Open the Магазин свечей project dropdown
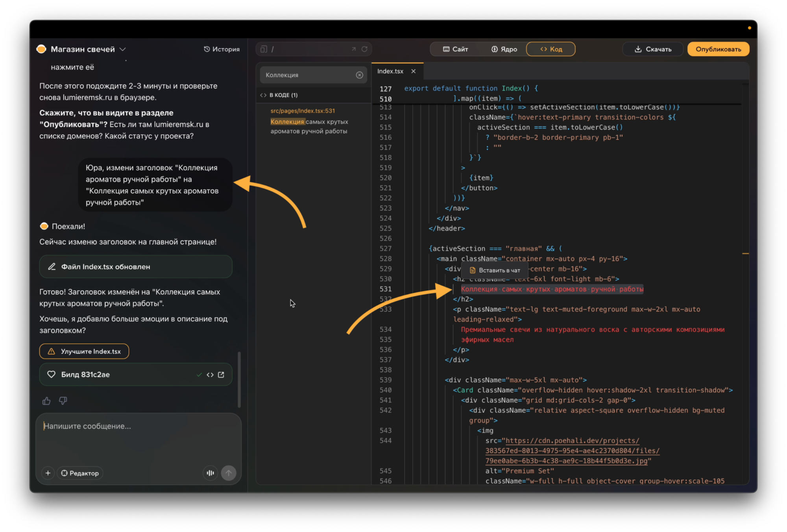The width and height of the screenshot is (787, 532). [122, 49]
